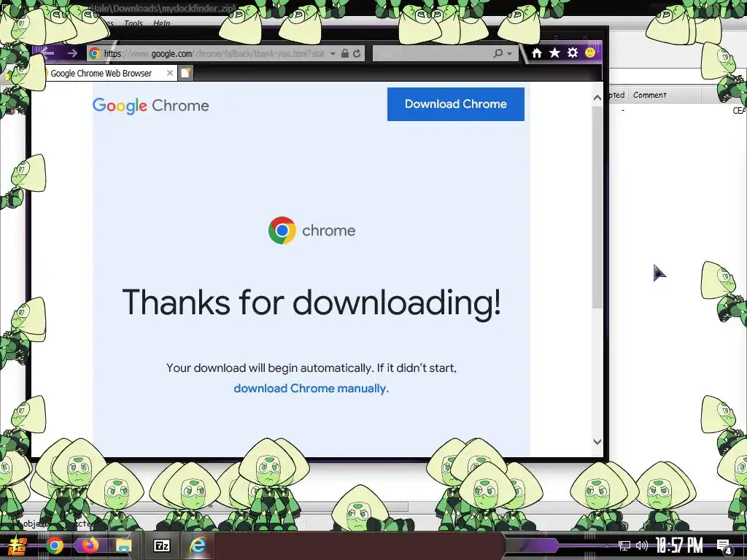747x560 pixels.
Task: Click the vertical scrollbar thumb
Action: 597,207
